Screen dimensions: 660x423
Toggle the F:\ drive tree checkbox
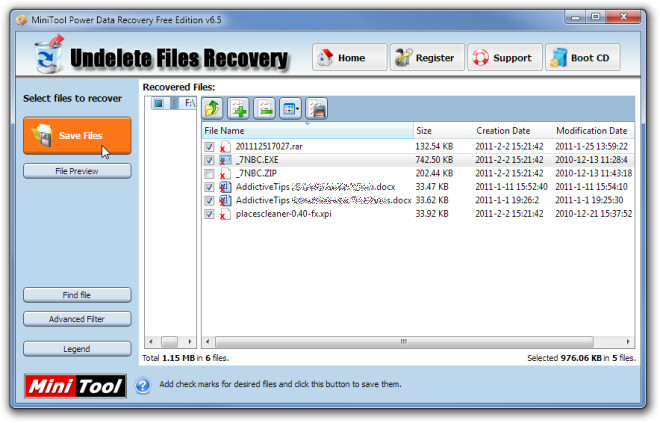pos(158,103)
